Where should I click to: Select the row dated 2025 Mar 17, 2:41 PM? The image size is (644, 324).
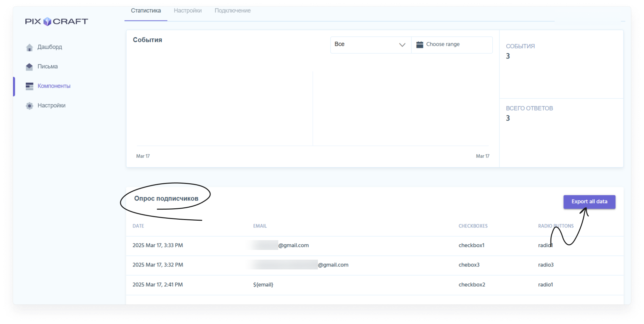pyautogui.click(x=375, y=285)
